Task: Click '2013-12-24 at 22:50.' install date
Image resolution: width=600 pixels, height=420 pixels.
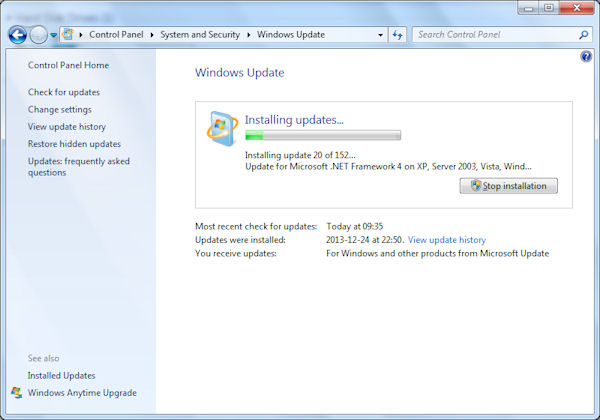Action: tap(365, 240)
